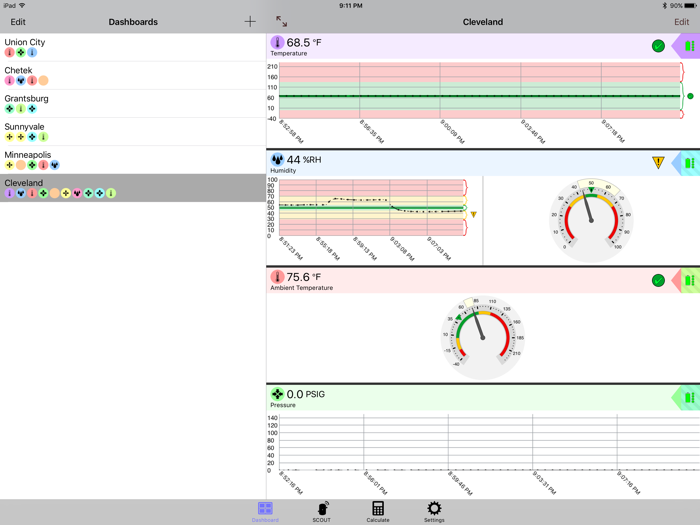Tap the Ambient Temperature gauge dial
This screenshot has height=525, width=700.
[x=483, y=338]
